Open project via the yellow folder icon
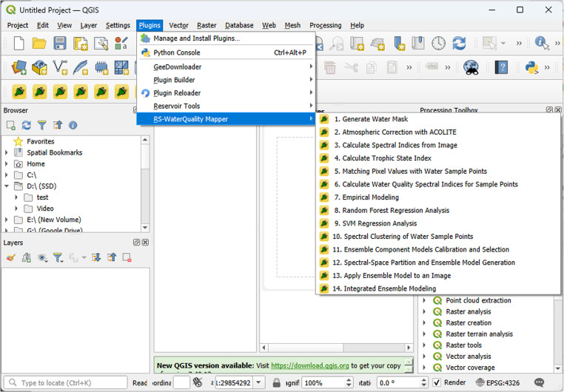This screenshot has width=564, height=392. [x=38, y=43]
